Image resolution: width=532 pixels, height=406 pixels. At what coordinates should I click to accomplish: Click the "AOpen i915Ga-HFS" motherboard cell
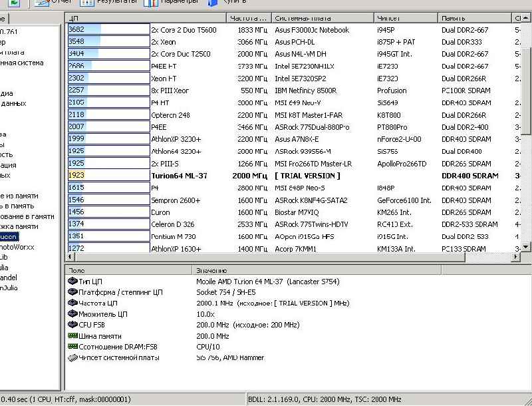click(x=305, y=236)
